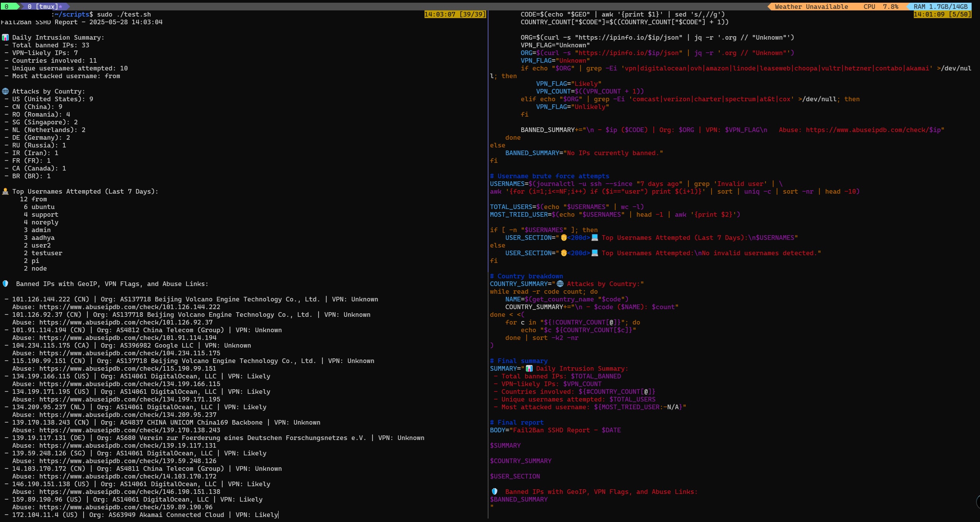Screen dimensions: 980x522
Task: Click the 'Most attacked username: from' line
Action: click(x=62, y=76)
